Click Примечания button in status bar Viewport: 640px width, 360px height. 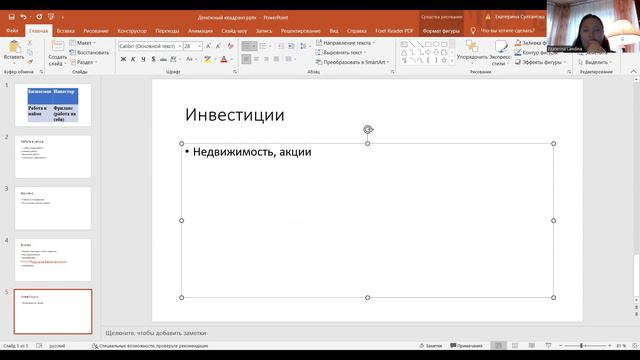tap(466, 346)
